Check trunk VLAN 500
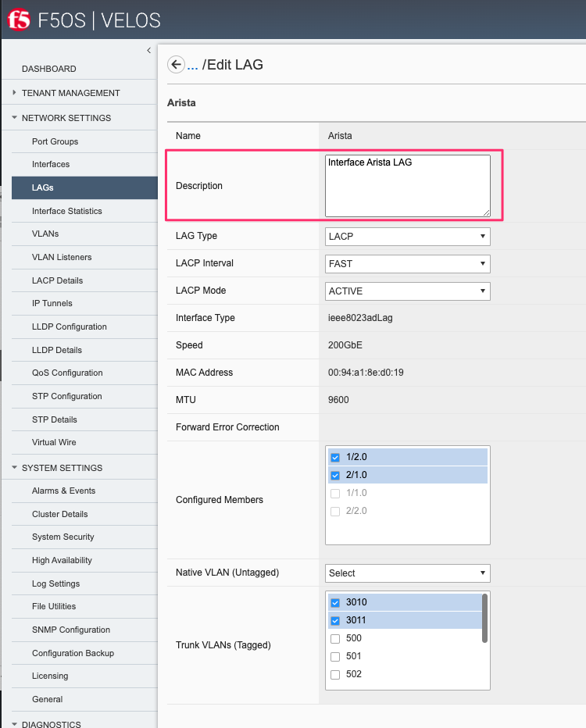 point(334,639)
